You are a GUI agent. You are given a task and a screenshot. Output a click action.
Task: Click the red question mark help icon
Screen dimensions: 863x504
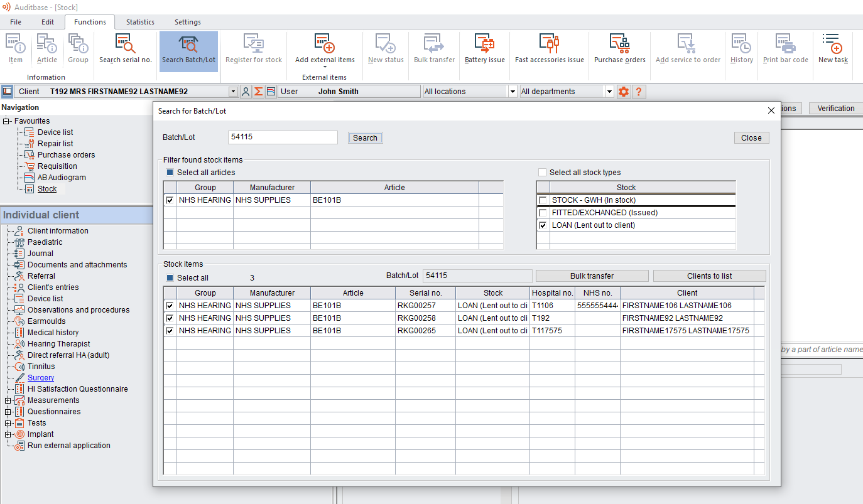click(638, 92)
